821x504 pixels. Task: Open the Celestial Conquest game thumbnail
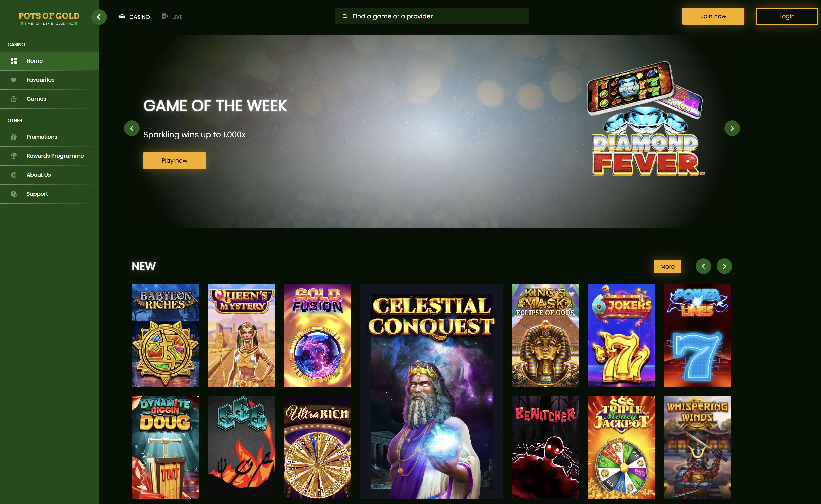[431, 391]
